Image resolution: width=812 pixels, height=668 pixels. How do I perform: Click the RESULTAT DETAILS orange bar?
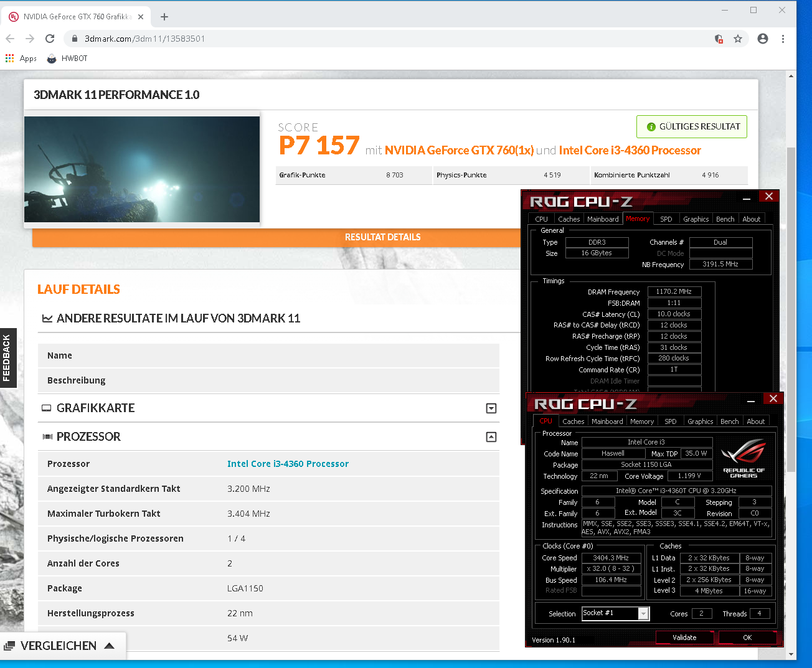[276, 237]
